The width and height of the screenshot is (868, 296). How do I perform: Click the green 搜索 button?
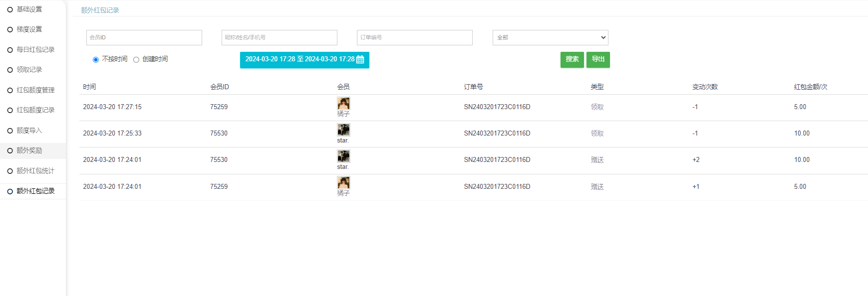(572, 60)
